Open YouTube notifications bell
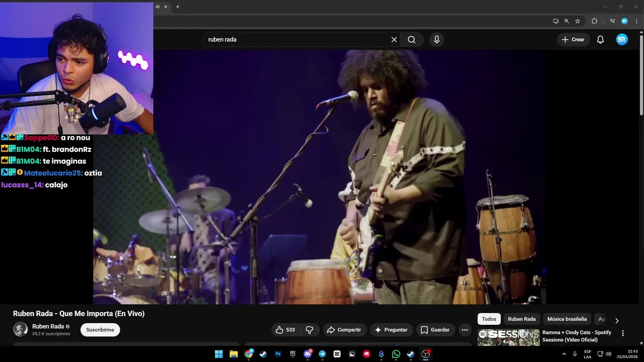 pos(600,40)
